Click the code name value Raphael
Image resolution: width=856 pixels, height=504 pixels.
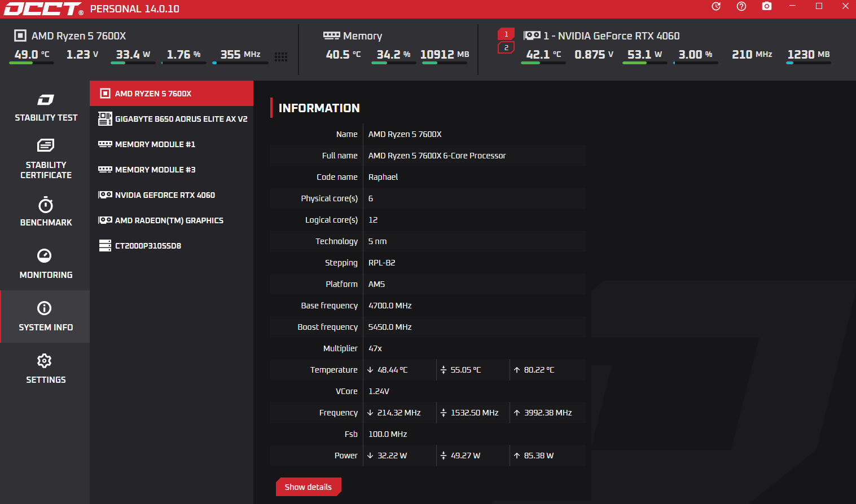coord(383,177)
